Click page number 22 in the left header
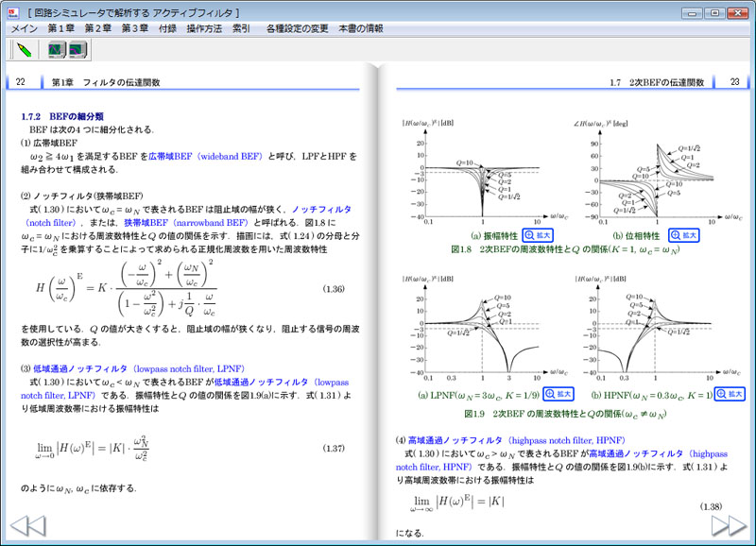The height and width of the screenshot is (546, 756). click(x=20, y=82)
